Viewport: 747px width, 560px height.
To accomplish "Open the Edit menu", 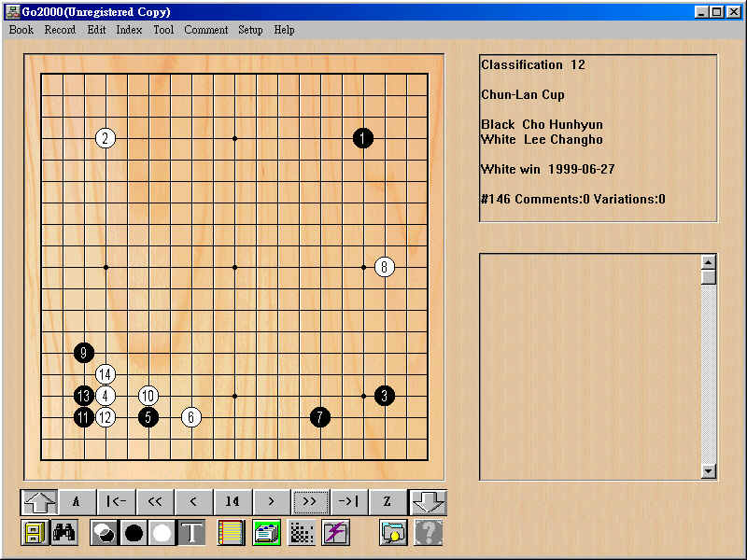I will pyautogui.click(x=96, y=30).
